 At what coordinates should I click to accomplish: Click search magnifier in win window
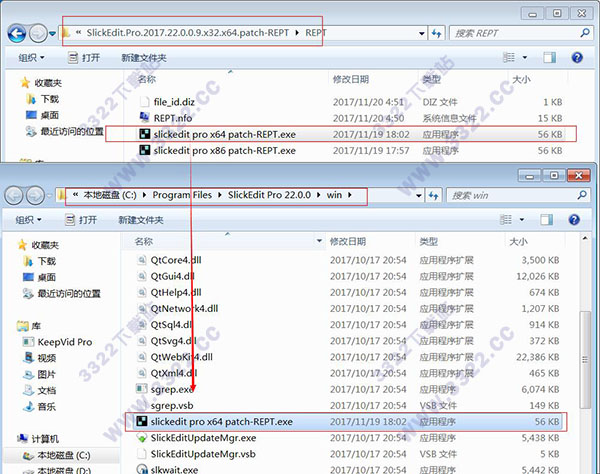[x=582, y=195]
